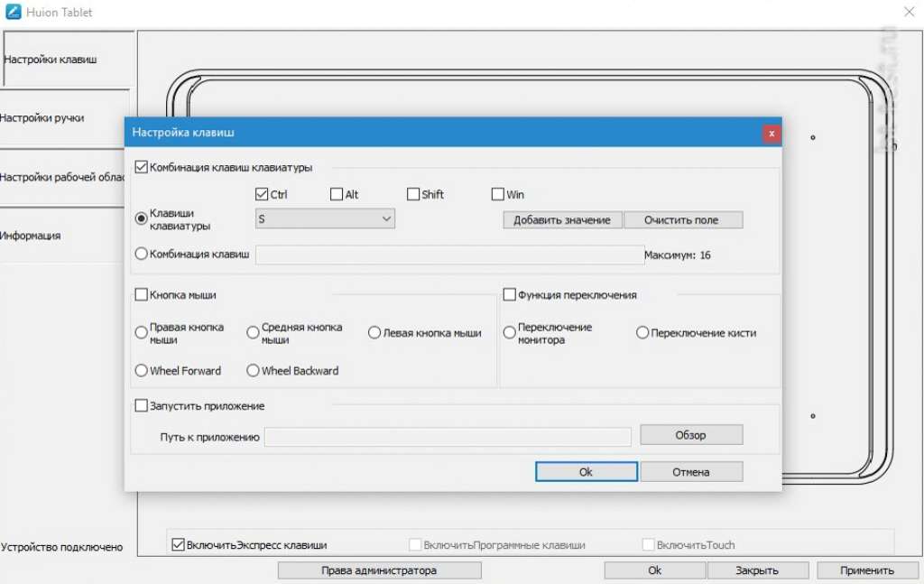
Task: Click the Добавить значение button
Action: (x=562, y=220)
